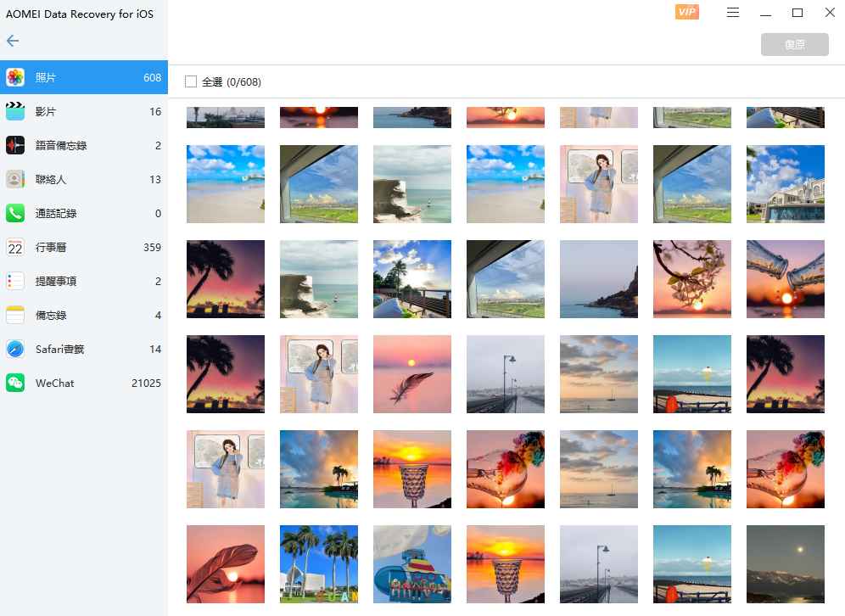Viewport: 845px width, 616px height.
Task: Open the hamburger menu in title bar
Action: tap(733, 13)
